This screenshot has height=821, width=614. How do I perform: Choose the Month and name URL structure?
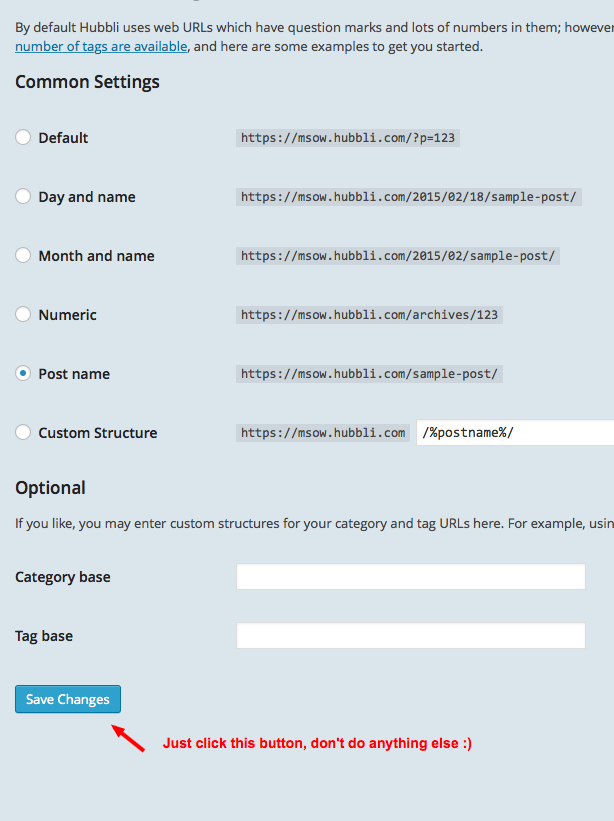(x=23, y=256)
